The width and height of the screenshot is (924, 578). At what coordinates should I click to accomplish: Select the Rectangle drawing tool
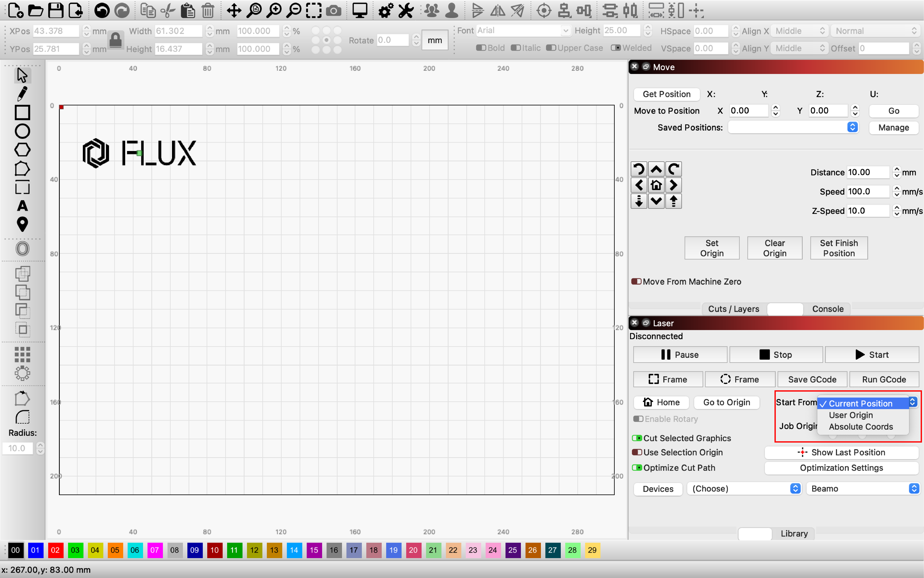pyautogui.click(x=22, y=112)
